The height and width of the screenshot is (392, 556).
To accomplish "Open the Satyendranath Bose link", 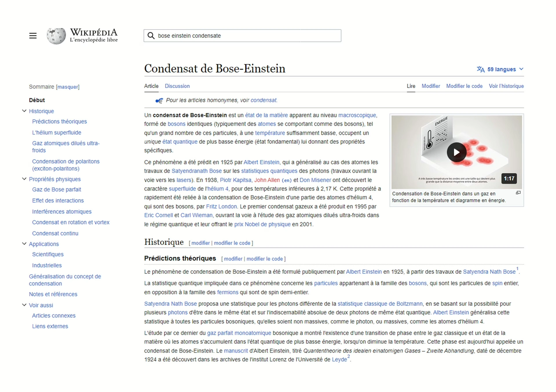I will [197, 171].
